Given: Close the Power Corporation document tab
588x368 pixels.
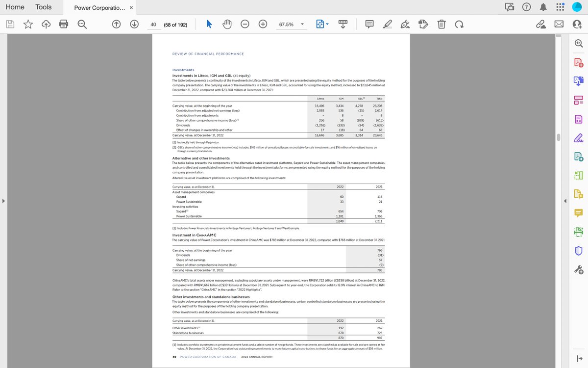Looking at the screenshot, I should coord(131,7).
